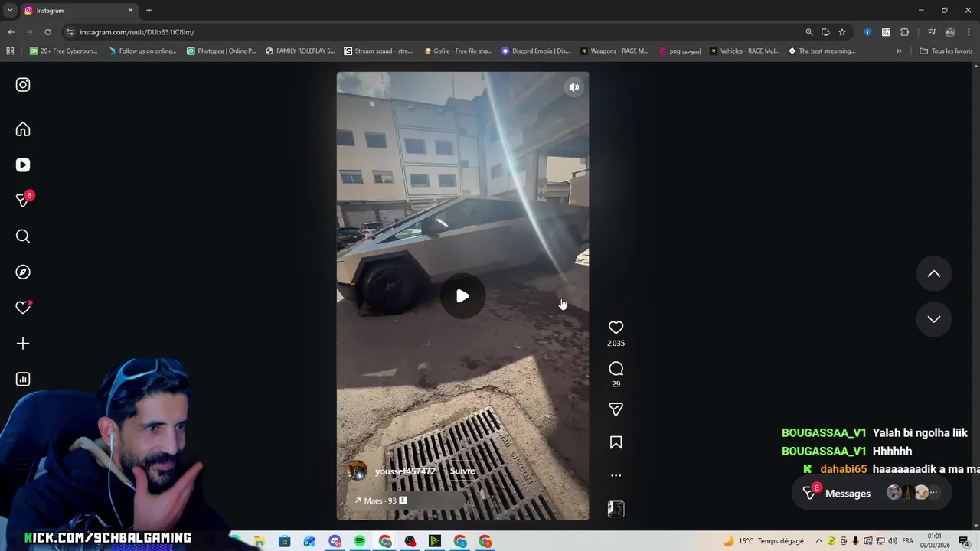This screenshot has height=551, width=980.
Task: Open the apps grid in bookmarks bar
Action: [10, 51]
